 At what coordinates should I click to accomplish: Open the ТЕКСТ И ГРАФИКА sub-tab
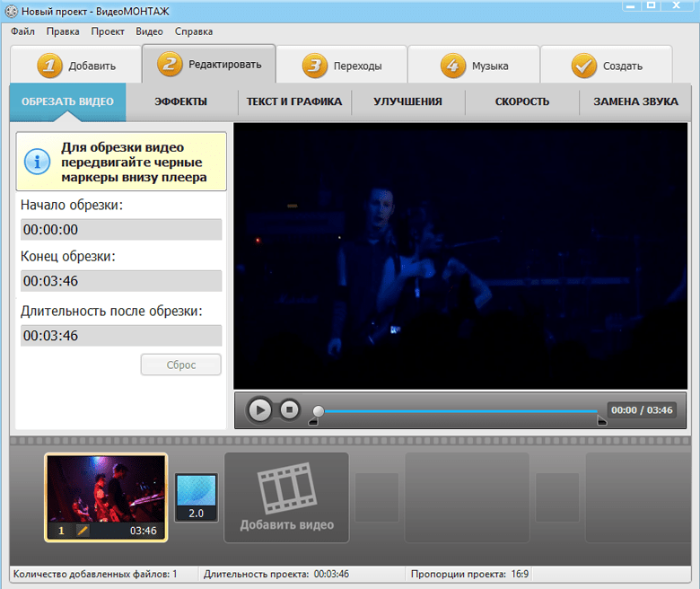294,101
